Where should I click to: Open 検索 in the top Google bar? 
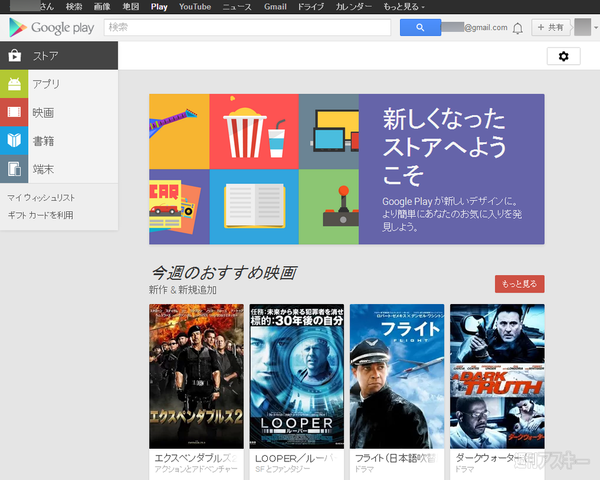(74, 7)
